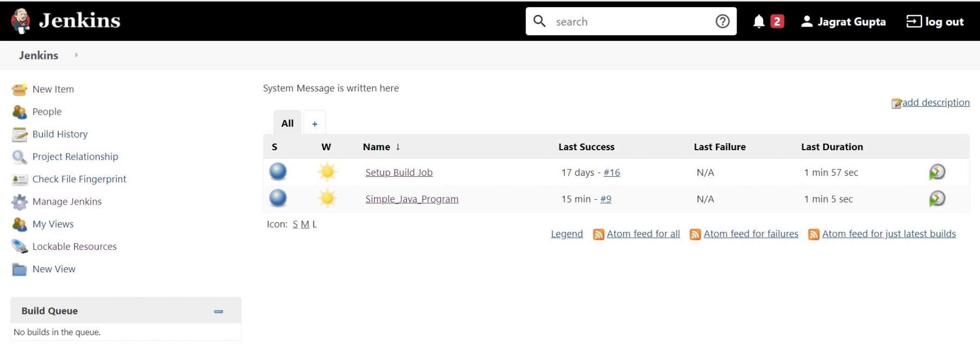Image resolution: width=980 pixels, height=351 pixels.
Task: Open New Item from sidebar menu
Action: click(53, 89)
